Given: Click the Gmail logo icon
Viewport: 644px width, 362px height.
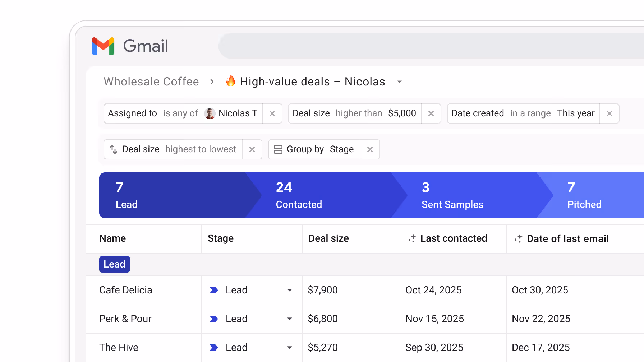Looking at the screenshot, I should click(103, 46).
